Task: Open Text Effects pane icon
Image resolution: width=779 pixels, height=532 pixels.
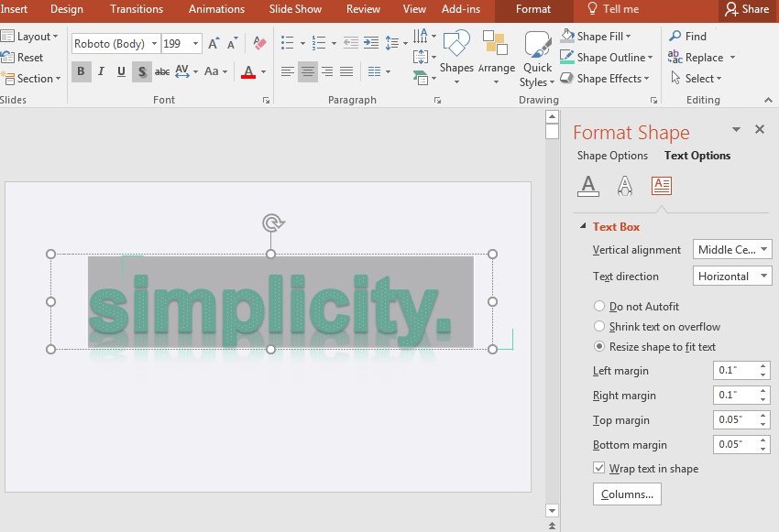Action: click(625, 186)
